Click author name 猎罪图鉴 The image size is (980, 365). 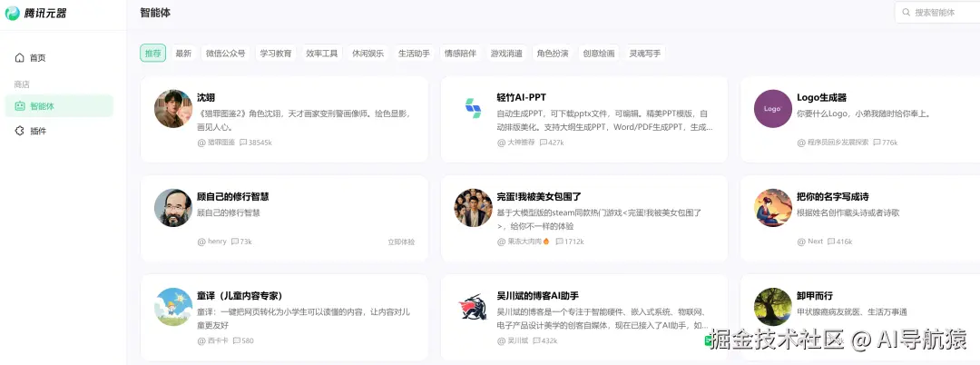tap(221, 143)
